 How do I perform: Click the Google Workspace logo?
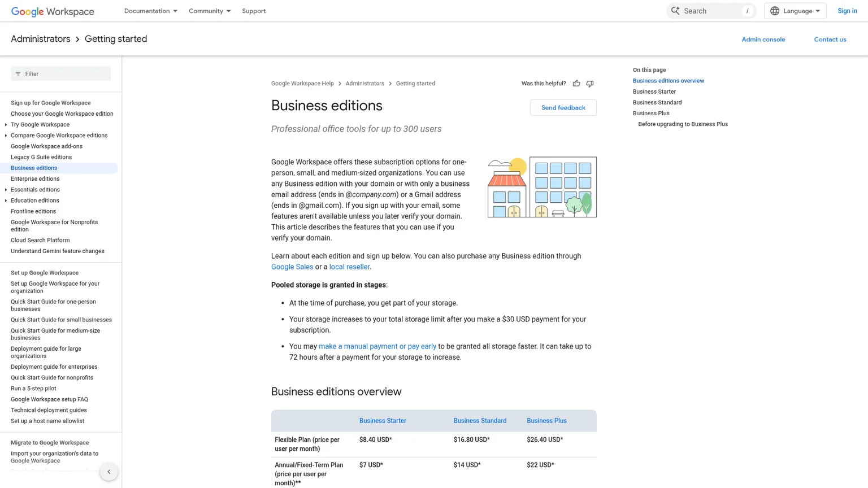[53, 11]
